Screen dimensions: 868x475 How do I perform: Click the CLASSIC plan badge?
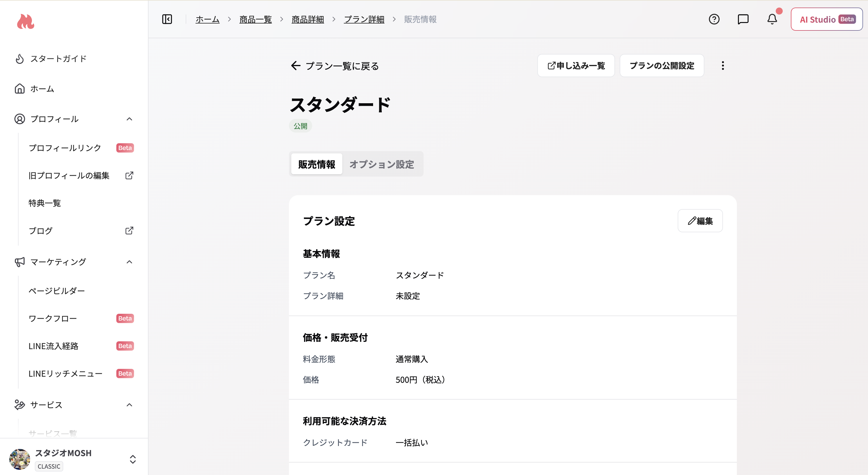49,466
